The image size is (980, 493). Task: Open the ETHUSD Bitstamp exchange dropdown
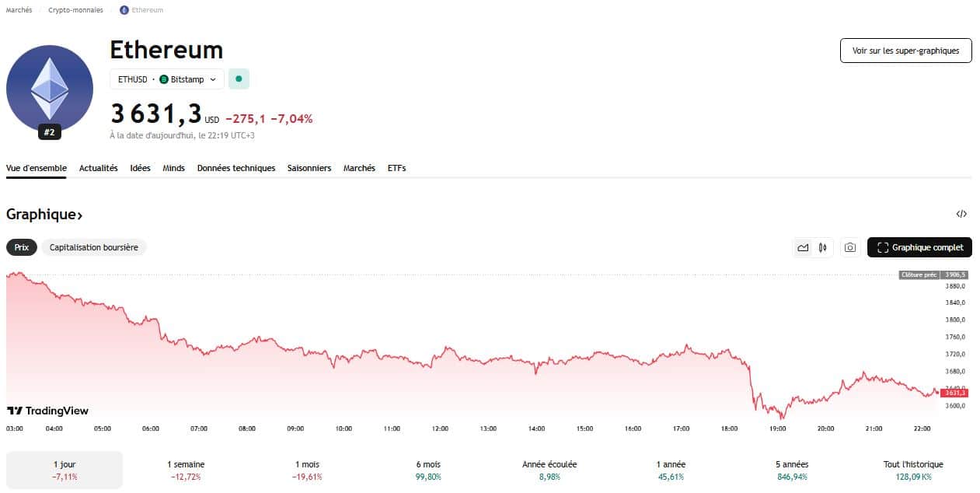click(167, 79)
